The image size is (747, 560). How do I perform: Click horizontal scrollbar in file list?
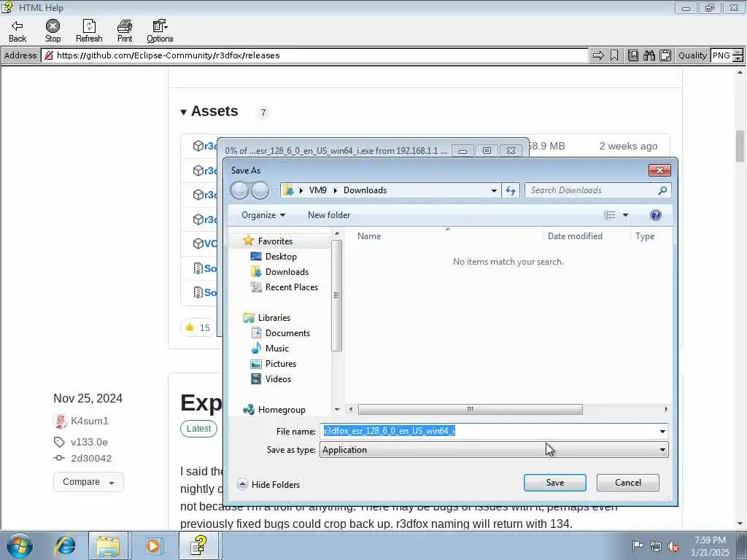click(470, 410)
